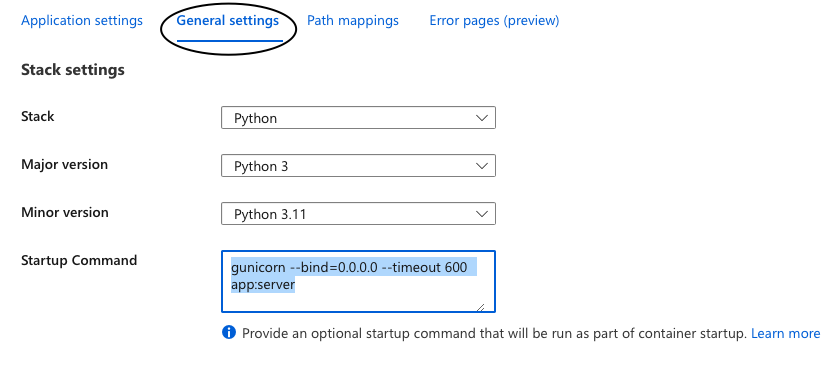The height and width of the screenshot is (376, 837).
Task: Switch to the Application settings tab
Action: pos(82,21)
